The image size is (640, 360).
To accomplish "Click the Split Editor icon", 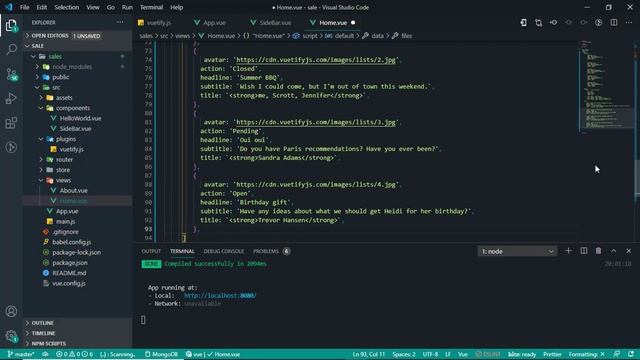I will coord(614,22).
